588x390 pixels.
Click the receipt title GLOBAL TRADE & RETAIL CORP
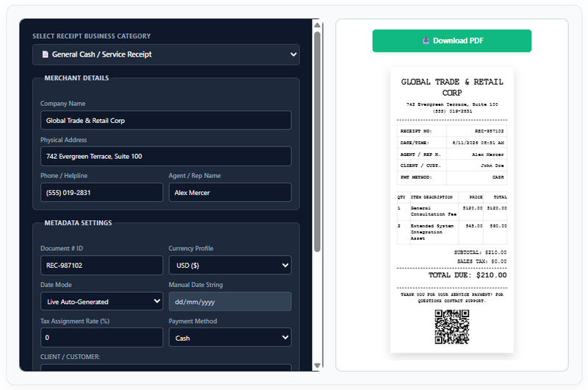tap(452, 87)
